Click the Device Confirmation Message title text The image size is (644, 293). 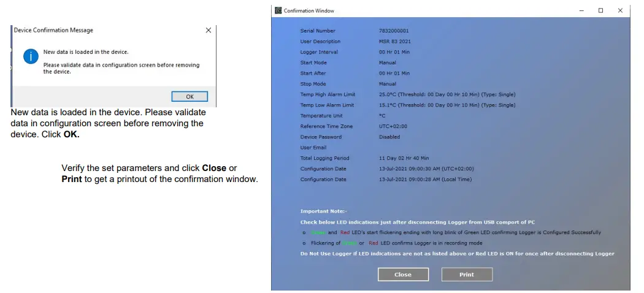[53, 31]
